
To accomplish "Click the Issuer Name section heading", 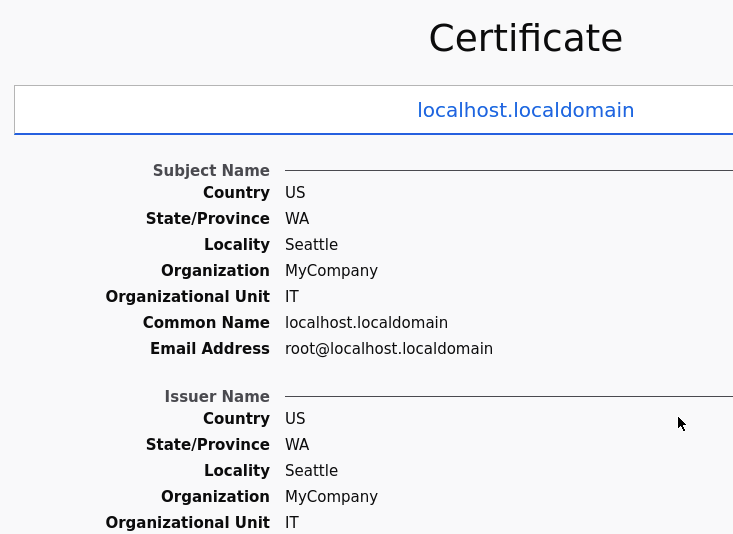I will [x=217, y=397].
